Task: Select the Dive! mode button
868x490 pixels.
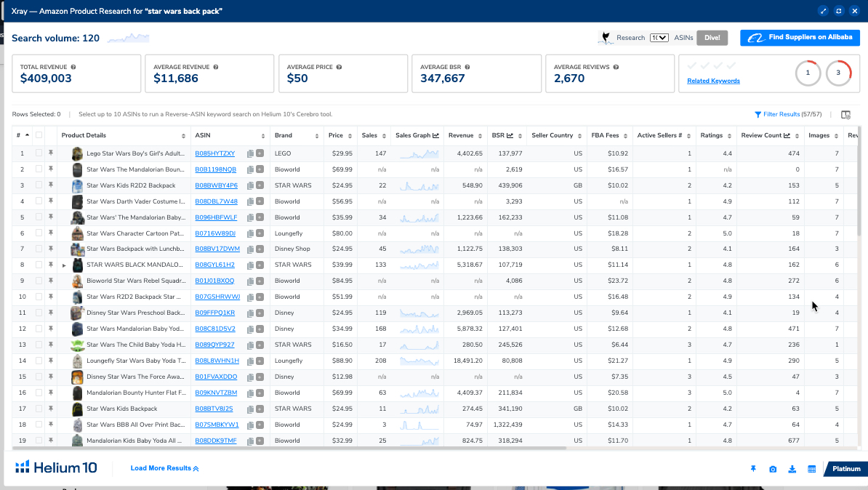Action: (x=712, y=37)
